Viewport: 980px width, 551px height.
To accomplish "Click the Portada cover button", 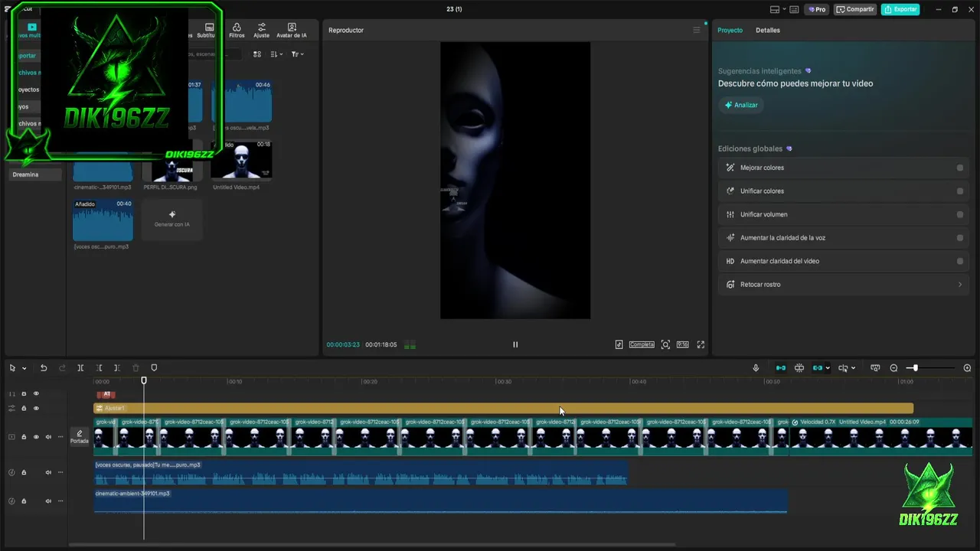I will pos(80,437).
